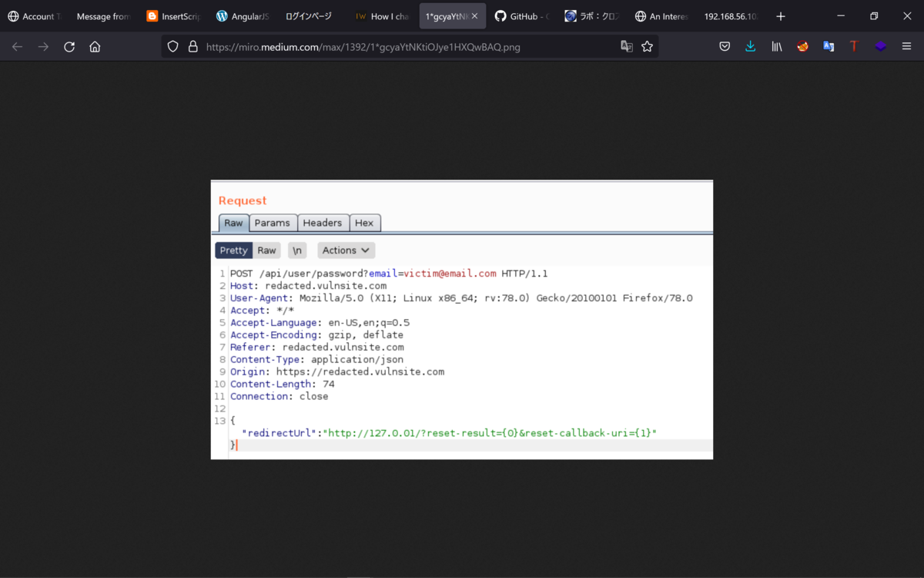Show site security padlock info
The height and width of the screenshot is (578, 924).
pos(192,47)
